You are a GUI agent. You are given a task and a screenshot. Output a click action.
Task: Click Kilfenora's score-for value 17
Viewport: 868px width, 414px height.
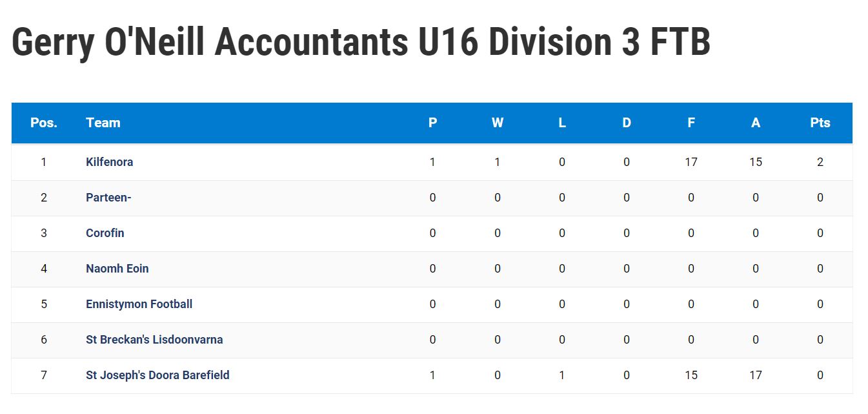691,162
